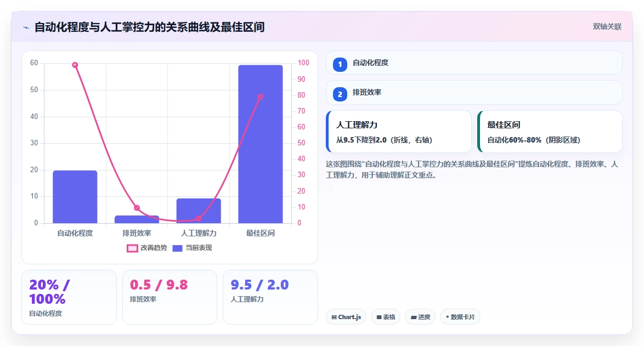Click the line point at 人工理解力

coord(199,218)
